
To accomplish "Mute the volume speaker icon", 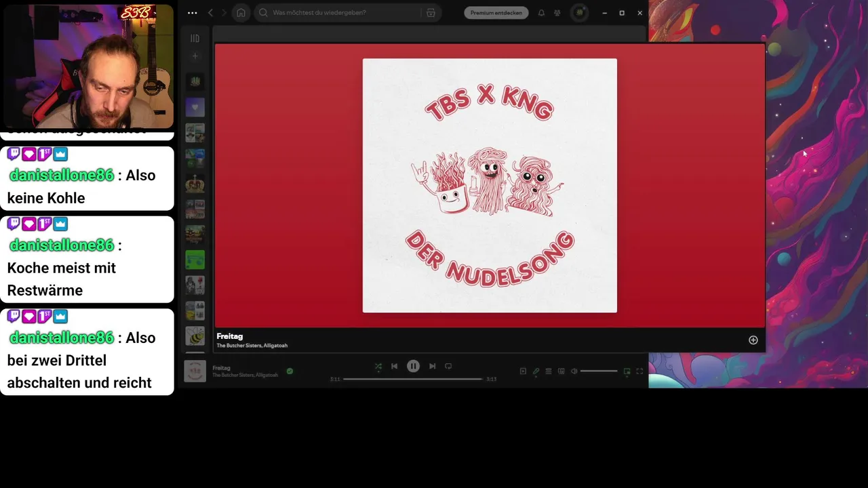I will (x=574, y=371).
